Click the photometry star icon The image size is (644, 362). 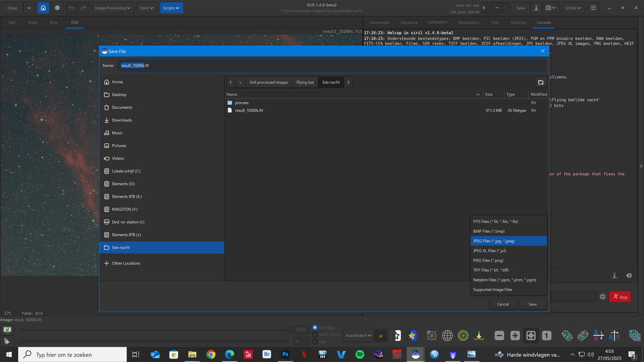[413, 335]
